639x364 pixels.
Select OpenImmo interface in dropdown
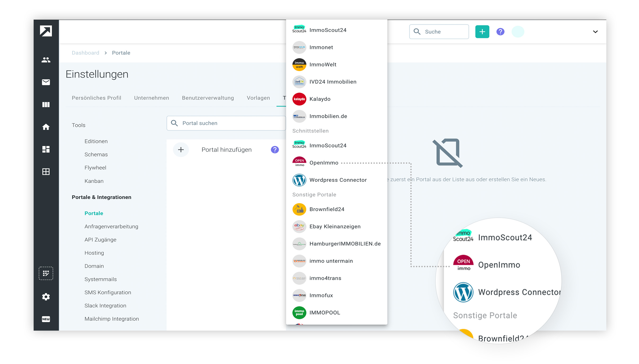(x=337, y=163)
